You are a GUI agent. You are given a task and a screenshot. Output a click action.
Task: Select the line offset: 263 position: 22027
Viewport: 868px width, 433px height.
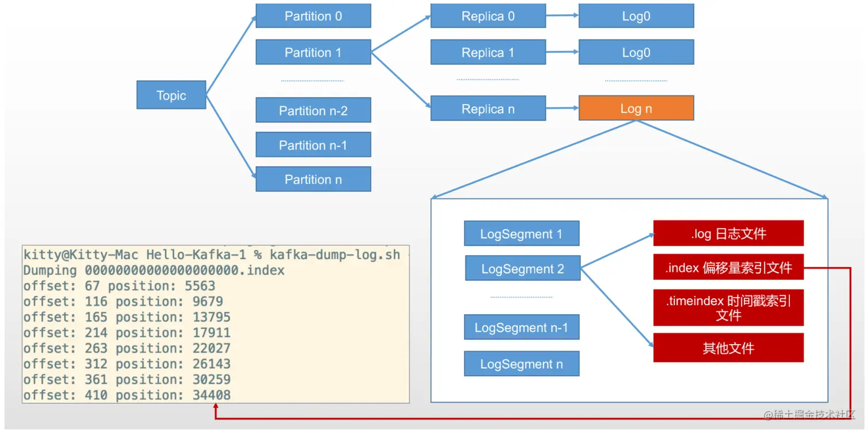coord(127,348)
